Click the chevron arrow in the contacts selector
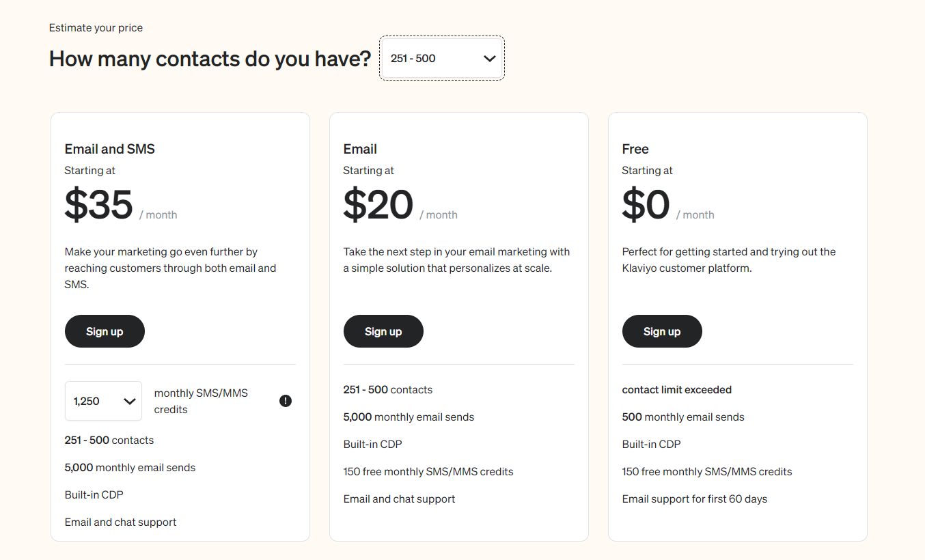 [x=489, y=59]
